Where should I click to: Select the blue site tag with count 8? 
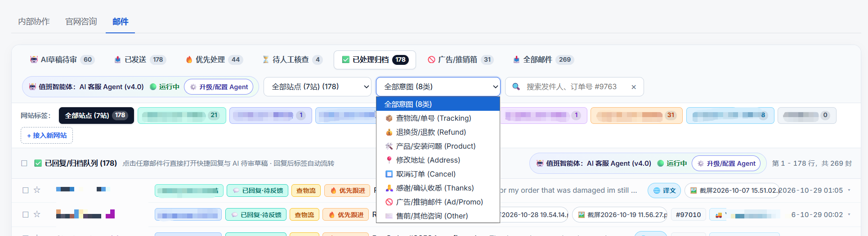(x=730, y=115)
